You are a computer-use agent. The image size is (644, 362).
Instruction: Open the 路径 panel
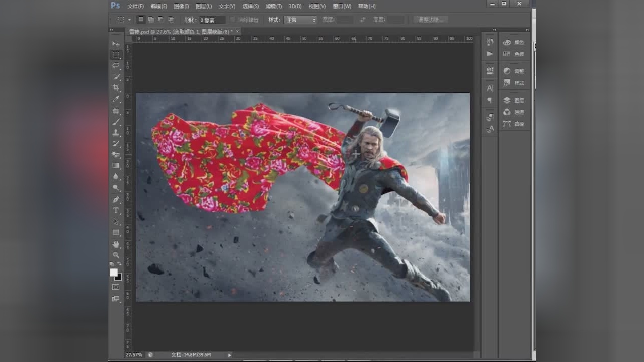click(x=514, y=123)
